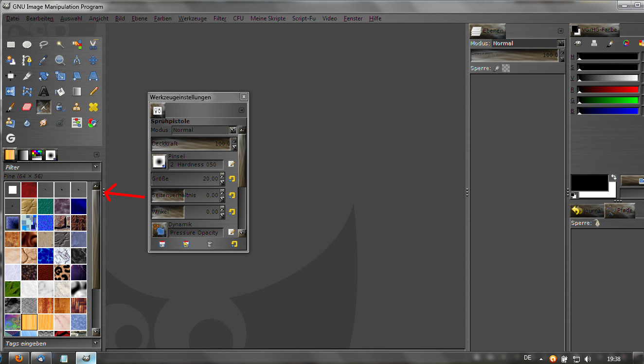Switch to the Pfade tab

click(620, 210)
